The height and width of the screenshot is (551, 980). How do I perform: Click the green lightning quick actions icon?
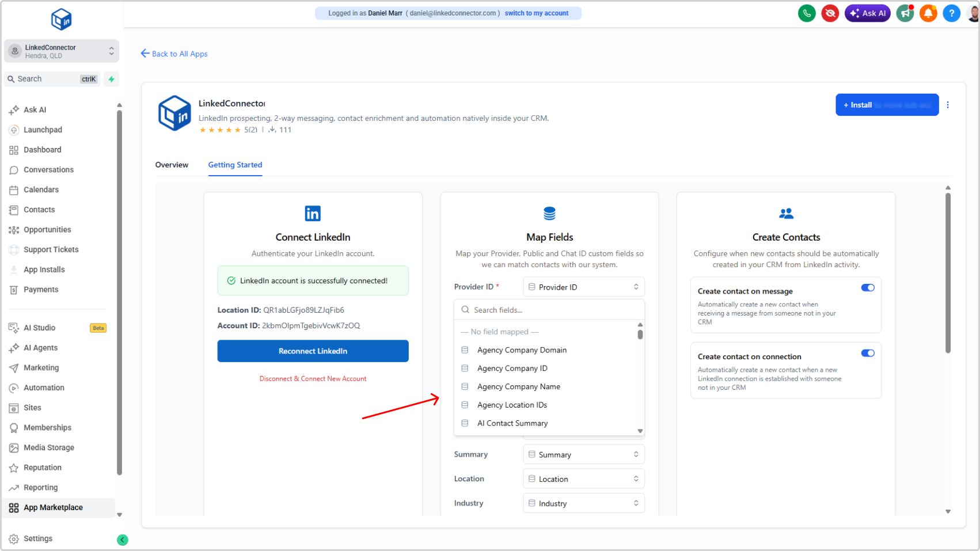point(111,79)
